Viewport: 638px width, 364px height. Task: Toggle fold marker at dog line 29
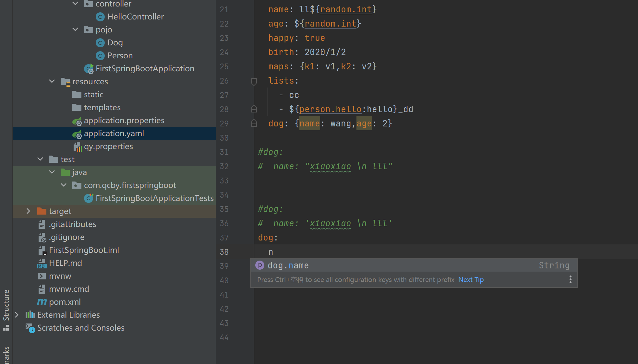[x=254, y=123]
